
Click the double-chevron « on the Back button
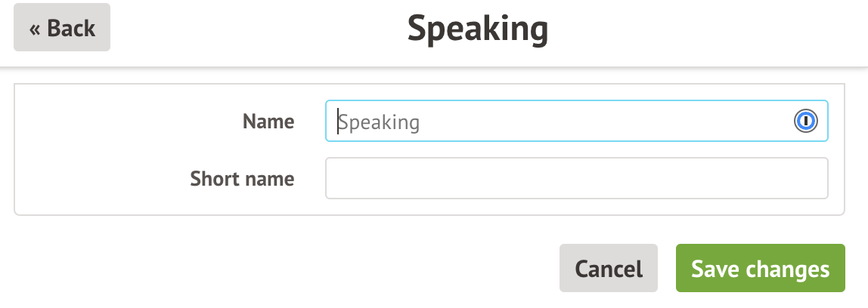(35, 29)
